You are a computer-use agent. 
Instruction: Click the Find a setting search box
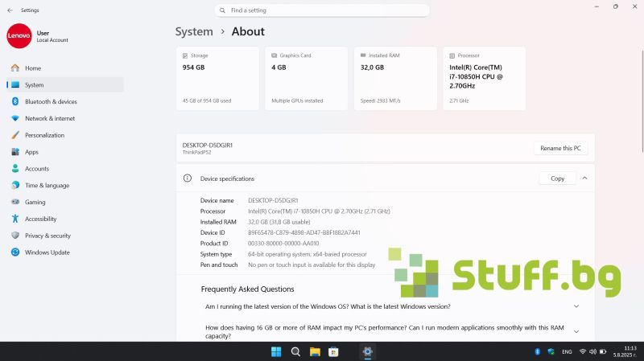pyautogui.click(x=322, y=10)
